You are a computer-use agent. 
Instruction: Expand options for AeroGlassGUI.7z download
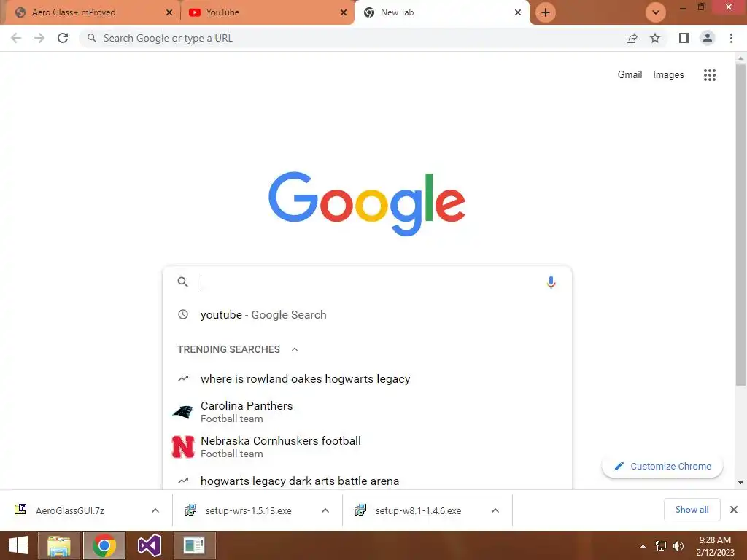pos(155,510)
